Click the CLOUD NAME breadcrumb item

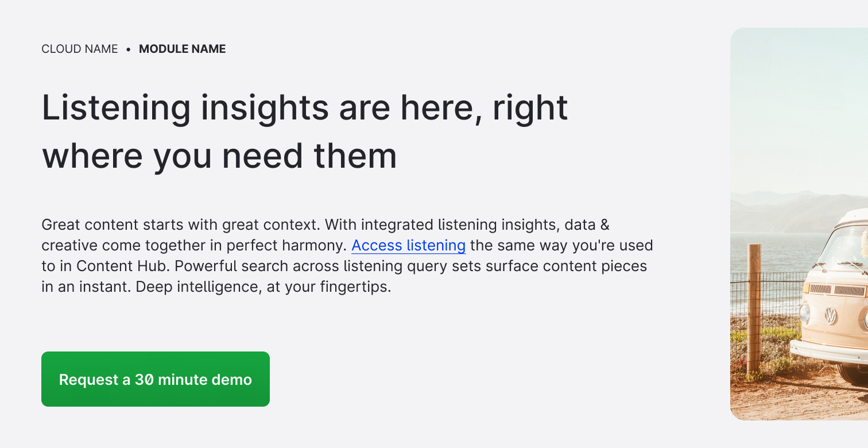79,49
